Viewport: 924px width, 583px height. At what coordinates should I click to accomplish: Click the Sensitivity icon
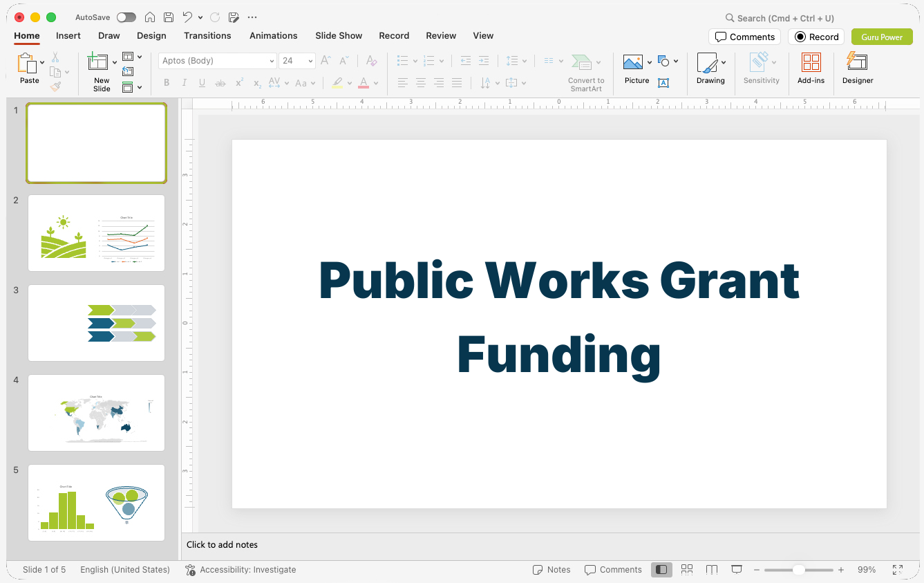[760, 62]
